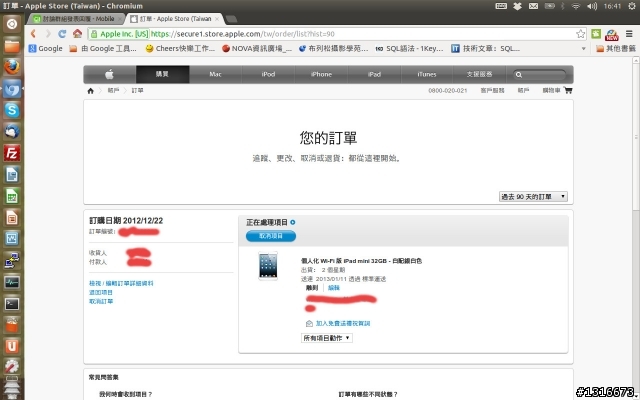
Task: Click the Apple Inc. [US] security badge
Action: pos(119,34)
